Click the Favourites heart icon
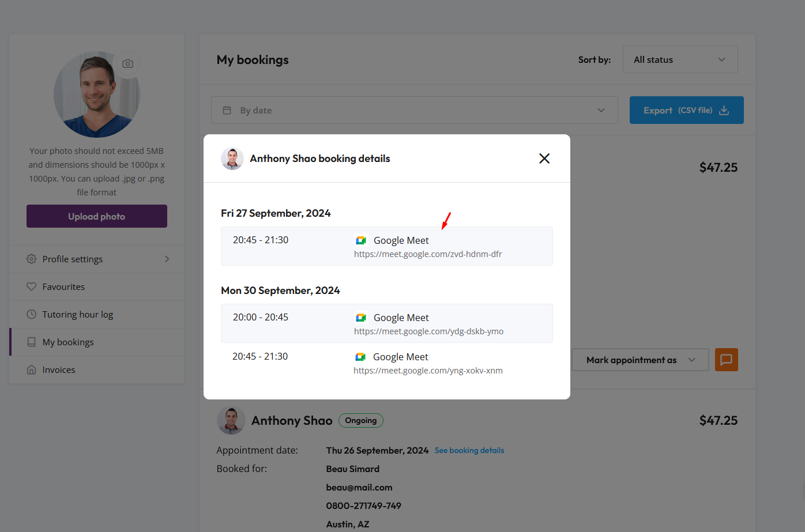The width and height of the screenshot is (805, 532). (x=32, y=286)
